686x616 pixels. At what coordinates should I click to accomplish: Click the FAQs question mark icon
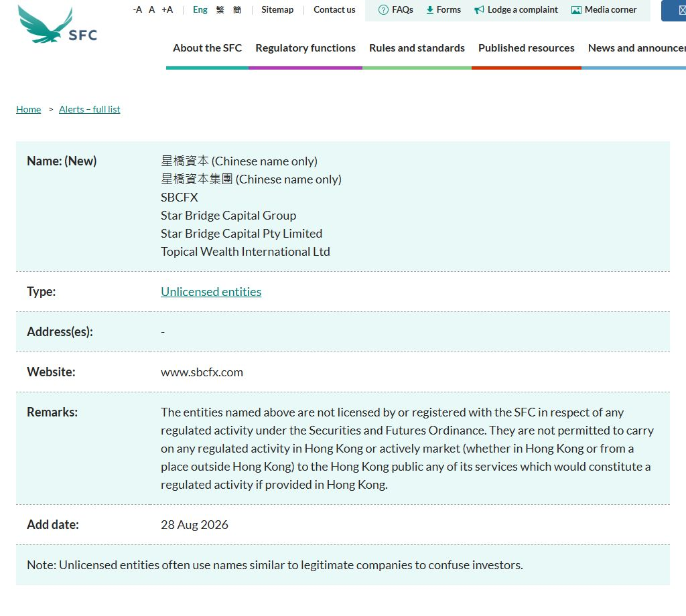[383, 9]
